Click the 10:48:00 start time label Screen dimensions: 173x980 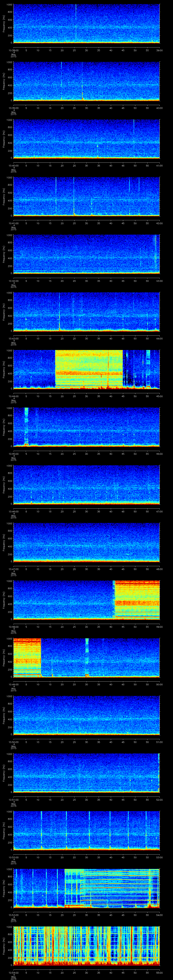tap(13, 627)
